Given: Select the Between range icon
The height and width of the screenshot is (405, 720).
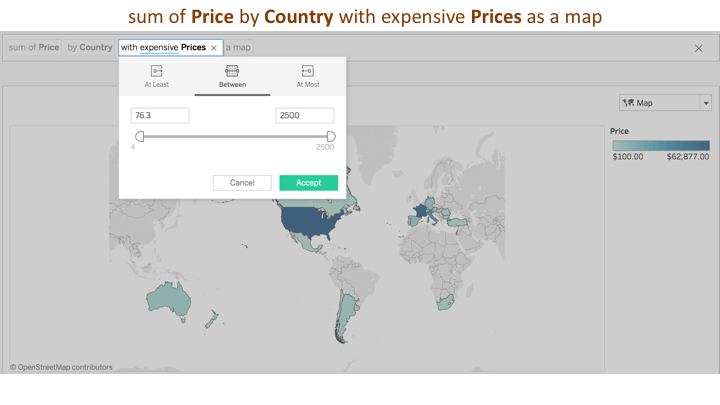Looking at the screenshot, I should coord(232,71).
